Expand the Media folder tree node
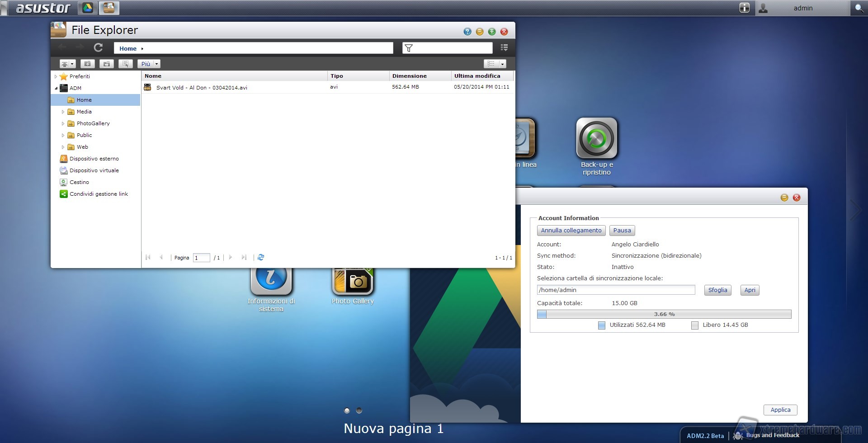This screenshot has height=443, width=868. pyautogui.click(x=63, y=112)
